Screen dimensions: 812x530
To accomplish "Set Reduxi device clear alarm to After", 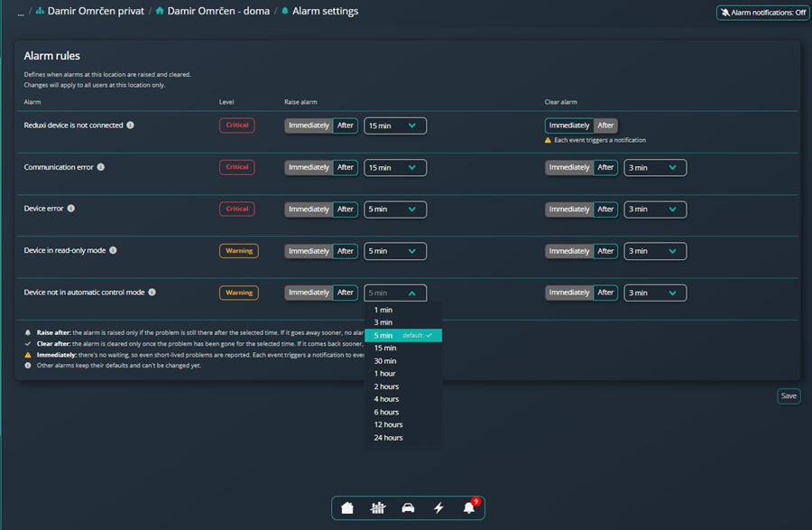I will pyautogui.click(x=605, y=126).
